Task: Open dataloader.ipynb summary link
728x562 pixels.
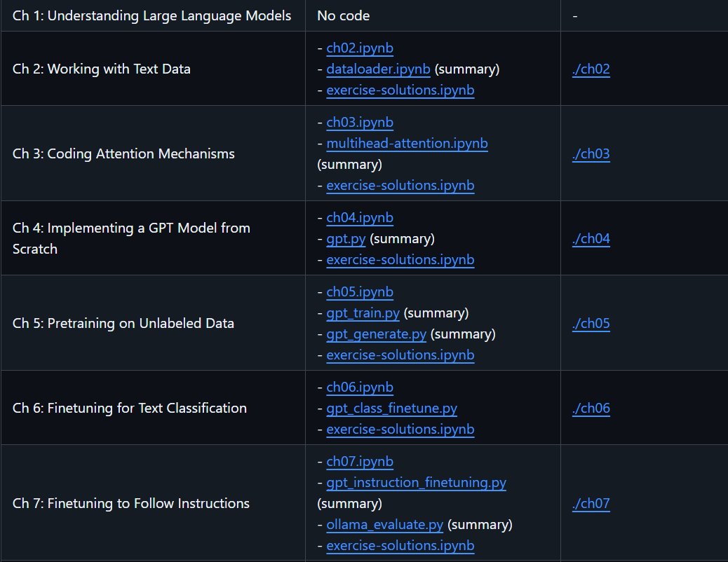Action: (379, 69)
